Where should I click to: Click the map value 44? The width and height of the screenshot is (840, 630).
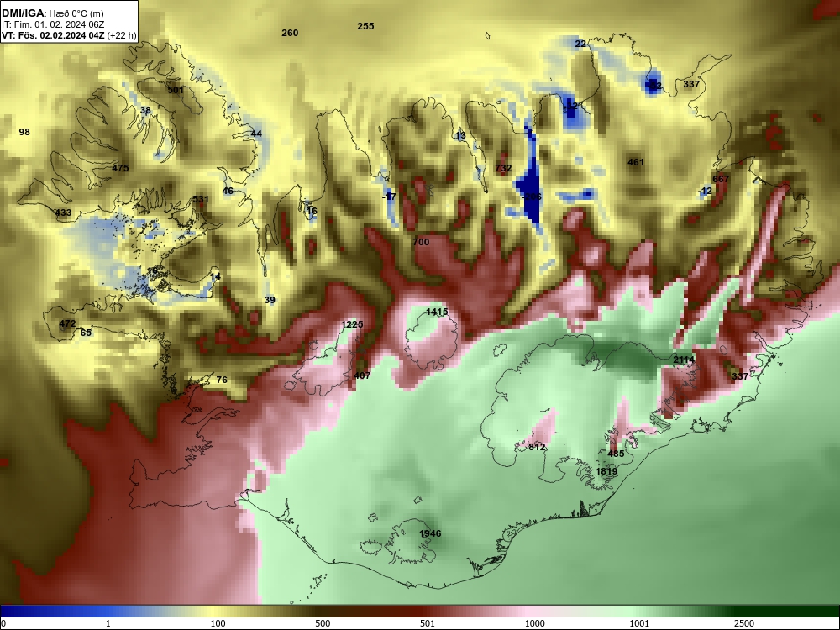tap(256, 134)
